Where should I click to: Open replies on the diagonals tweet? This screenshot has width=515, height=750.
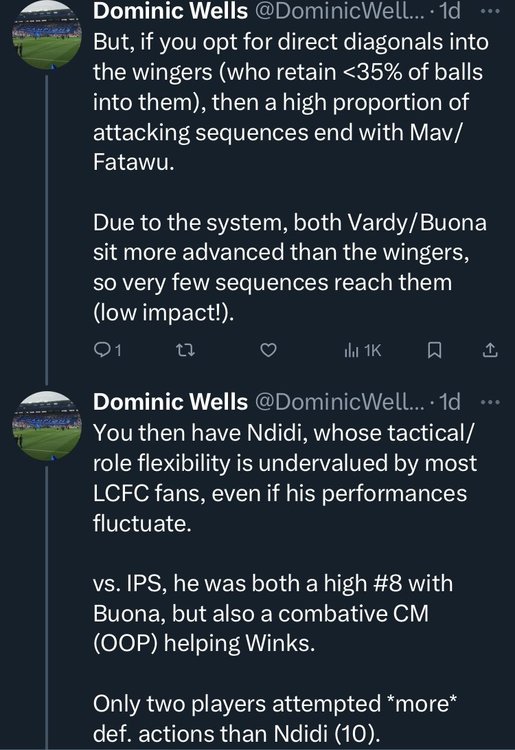[101, 351]
